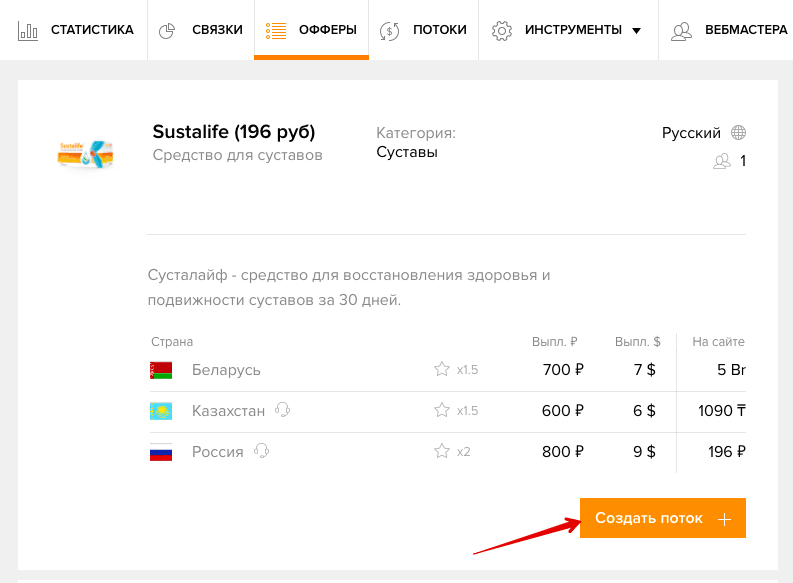Click the Казахстан flag icon
The image size is (793, 583).
point(161,411)
